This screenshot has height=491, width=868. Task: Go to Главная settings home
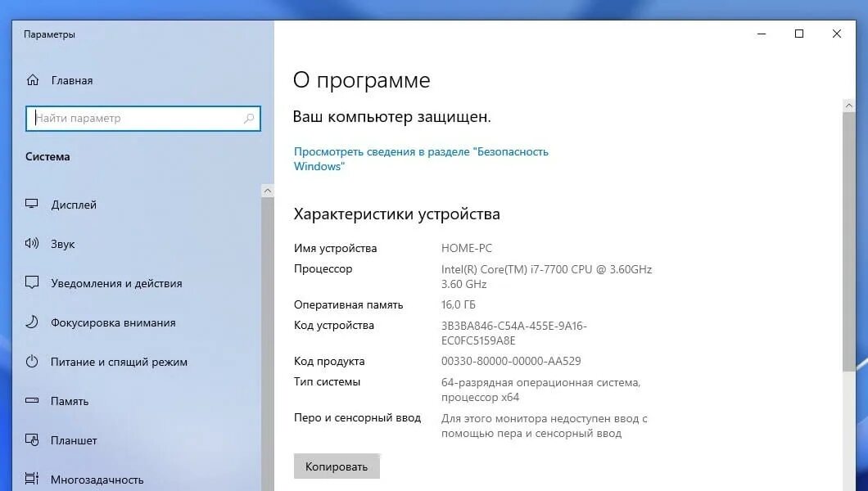pyautogui.click(x=72, y=80)
